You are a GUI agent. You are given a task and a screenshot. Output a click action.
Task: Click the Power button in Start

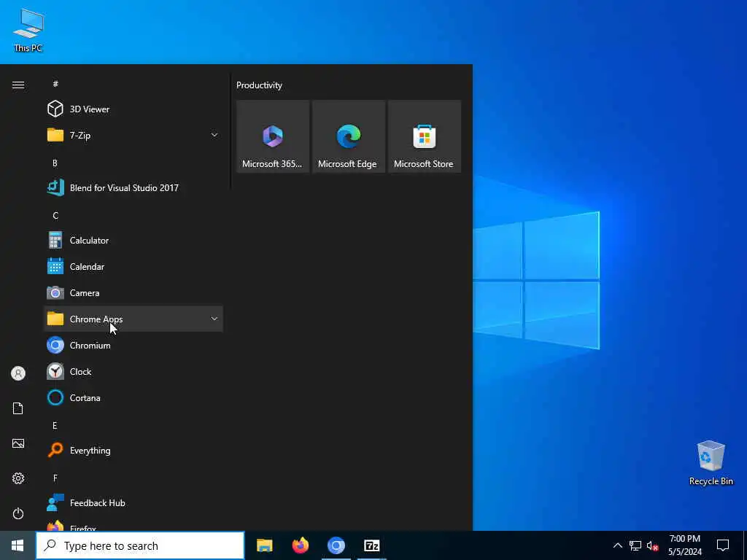click(x=18, y=513)
